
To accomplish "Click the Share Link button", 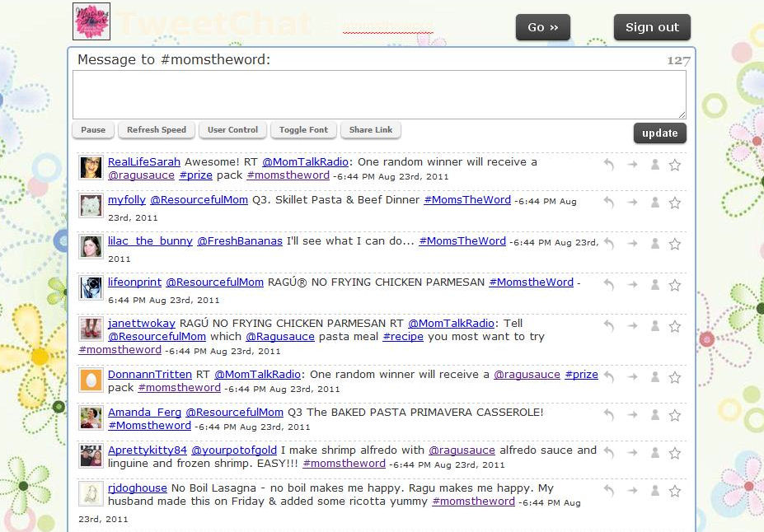I will pyautogui.click(x=371, y=130).
